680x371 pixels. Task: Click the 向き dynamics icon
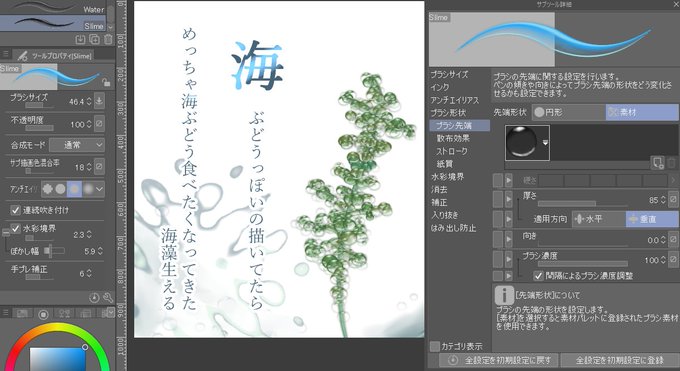tap(673, 239)
